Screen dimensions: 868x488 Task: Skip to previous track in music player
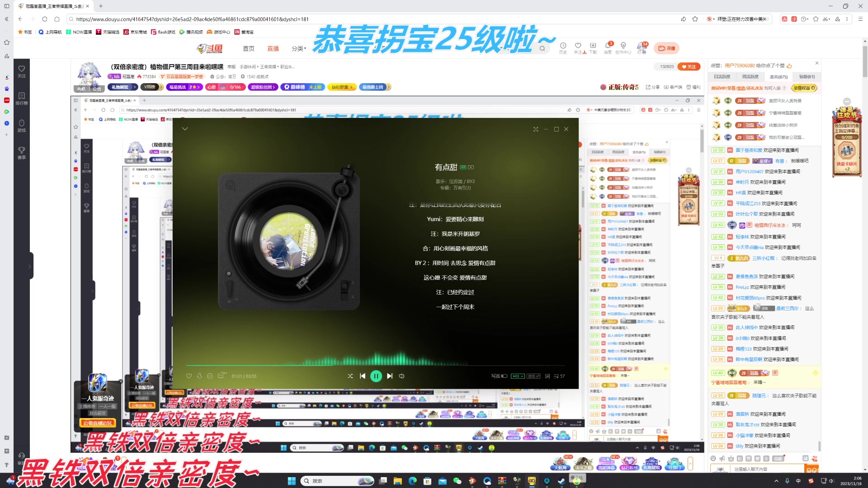[363, 376]
